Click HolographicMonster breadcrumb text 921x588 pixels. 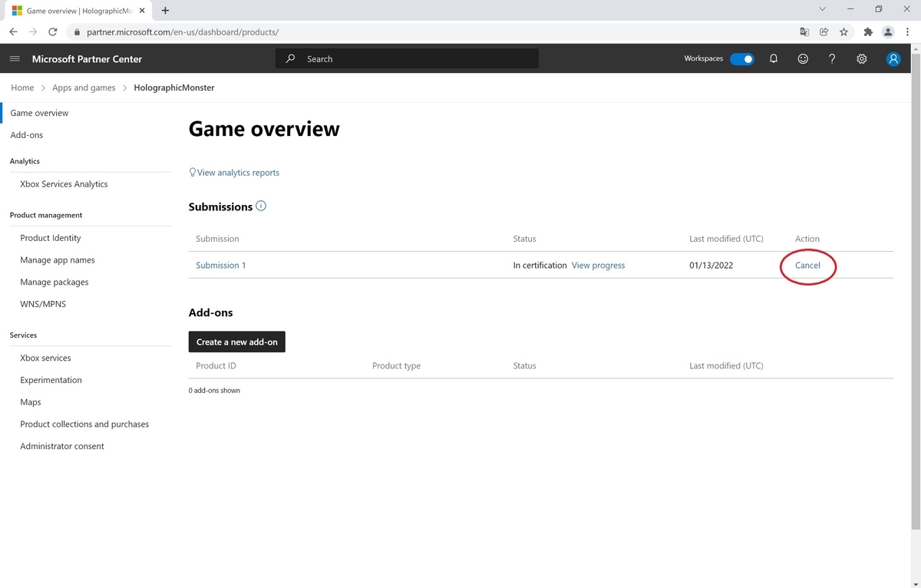[174, 88]
